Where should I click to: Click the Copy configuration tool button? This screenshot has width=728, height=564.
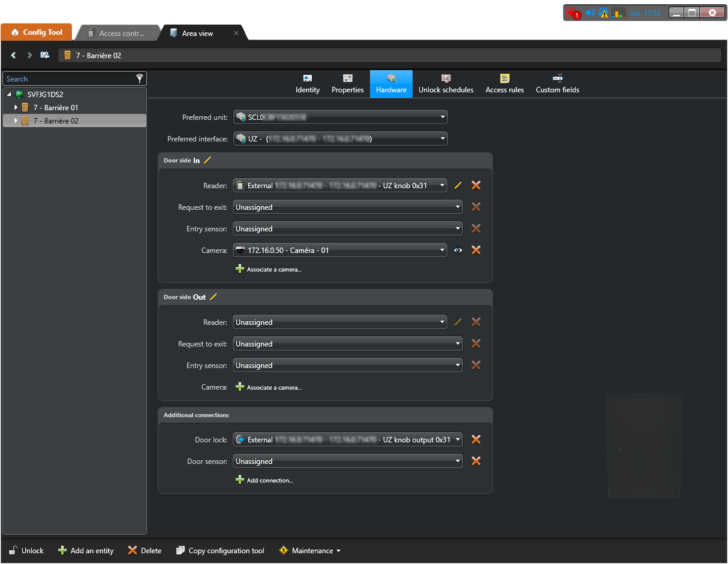coord(220,551)
